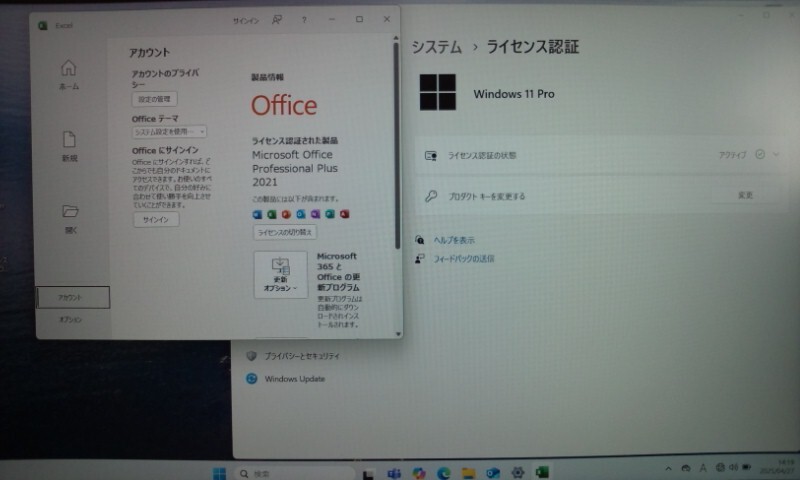This screenshot has height=480, width=800.
Task: Open オプション in Excel sidebar
Action: click(x=70, y=320)
